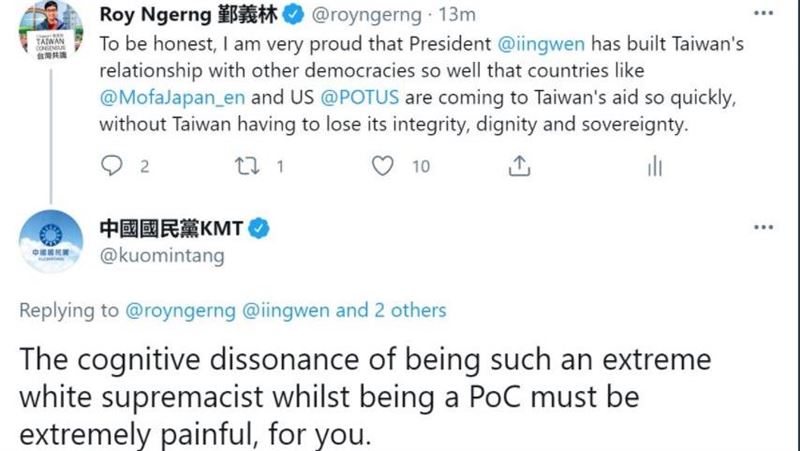The image size is (800, 451).
Task: Click @royngerng in Replying to line
Action: point(181,311)
